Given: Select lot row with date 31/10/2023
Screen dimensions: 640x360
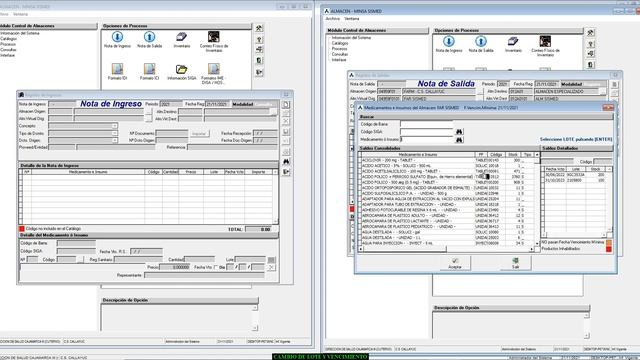Looking at the screenshot, I should pyautogui.click(x=575, y=180).
